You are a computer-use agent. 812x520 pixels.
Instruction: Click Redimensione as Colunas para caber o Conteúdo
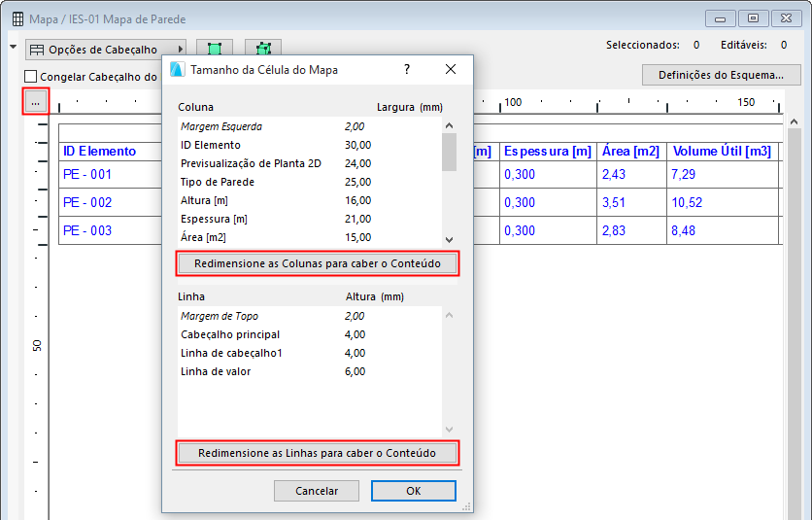[318, 263]
